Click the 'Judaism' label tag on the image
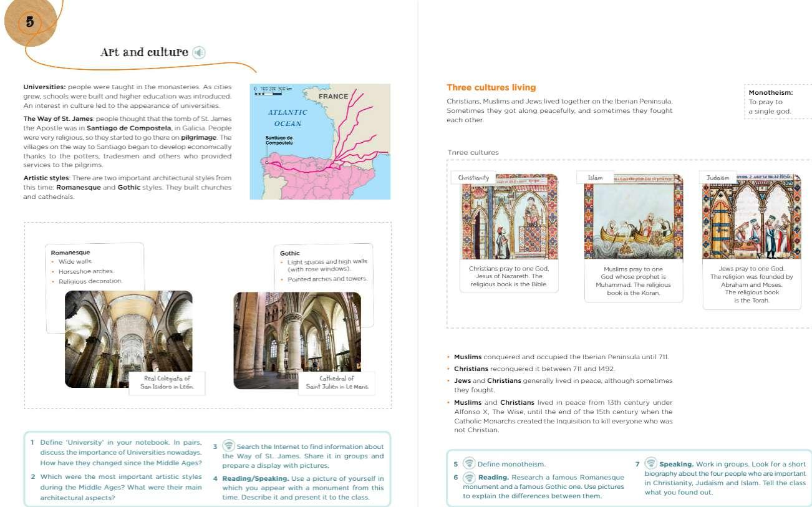Image resolution: width=812 pixels, height=507 pixels. (718, 178)
